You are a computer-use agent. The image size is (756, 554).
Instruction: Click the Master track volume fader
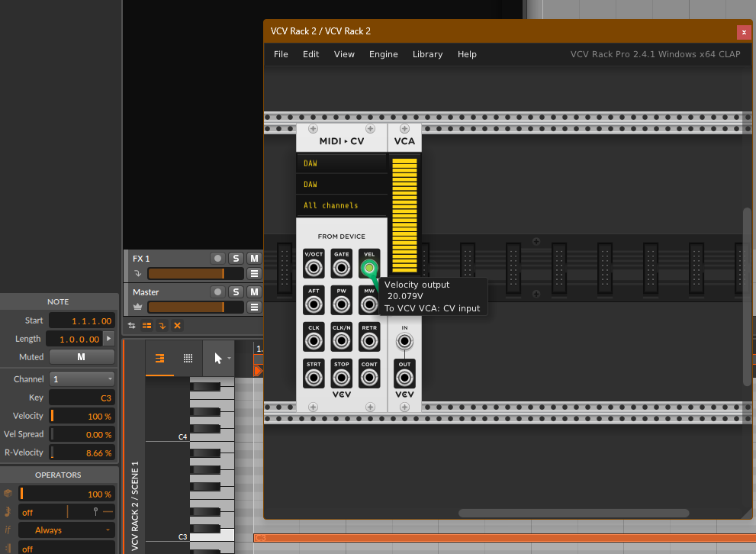point(196,307)
